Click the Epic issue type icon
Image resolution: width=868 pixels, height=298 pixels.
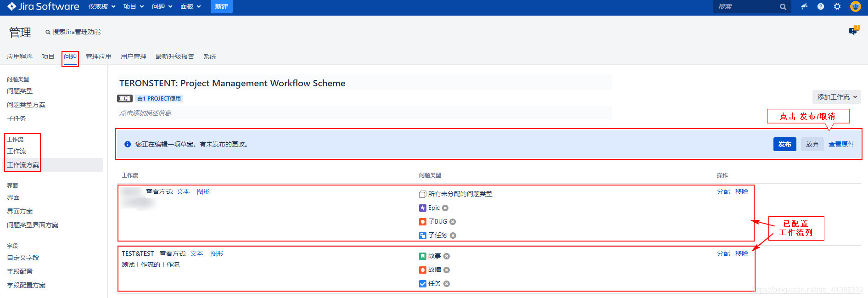pyautogui.click(x=423, y=208)
